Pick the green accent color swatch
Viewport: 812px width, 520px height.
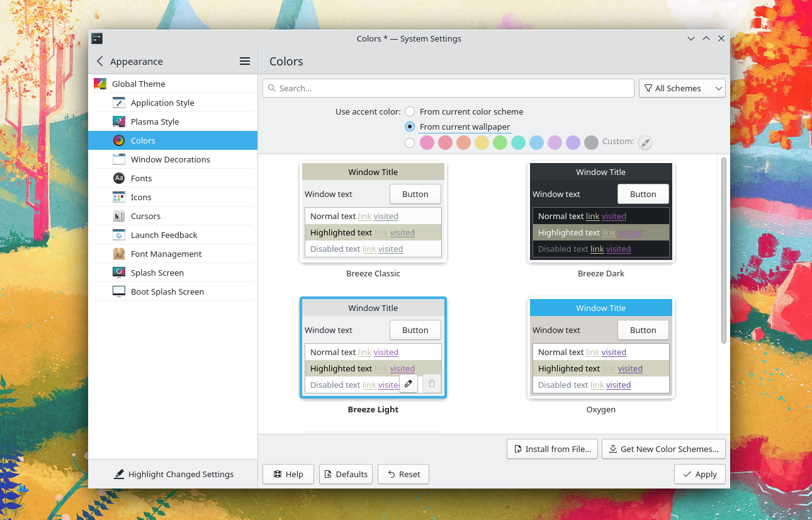[500, 143]
